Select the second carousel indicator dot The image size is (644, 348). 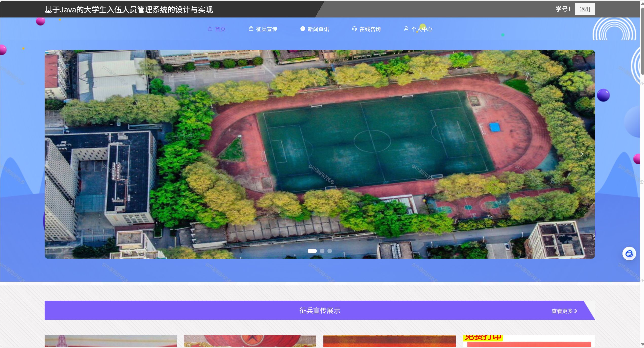(322, 251)
